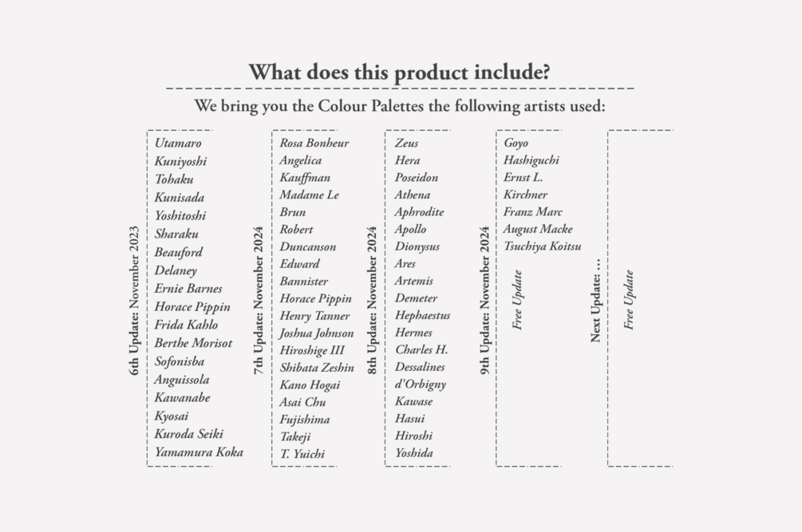Click the name Zeus in third column
Screen dimensions: 802x532
pyautogui.click(x=406, y=144)
